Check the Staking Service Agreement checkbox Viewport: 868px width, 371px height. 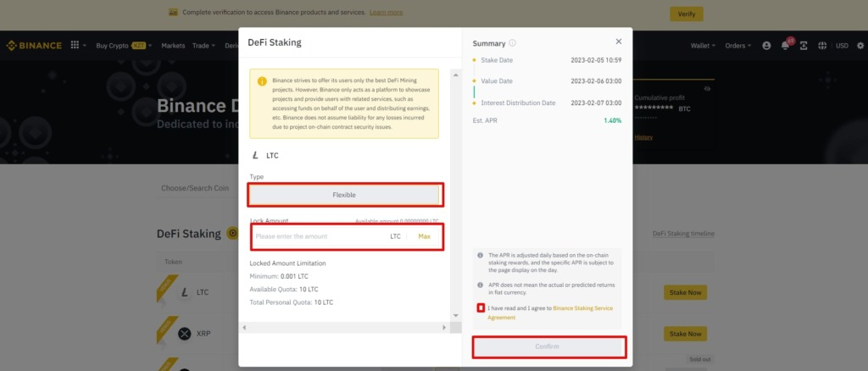pos(481,308)
